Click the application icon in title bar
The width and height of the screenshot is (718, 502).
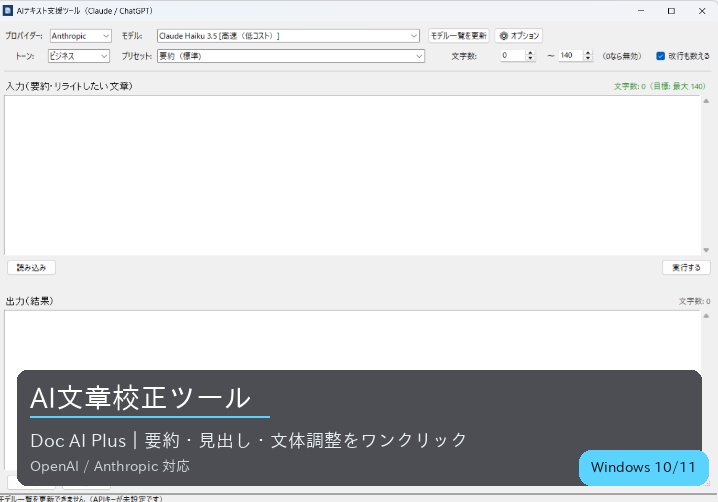point(8,11)
